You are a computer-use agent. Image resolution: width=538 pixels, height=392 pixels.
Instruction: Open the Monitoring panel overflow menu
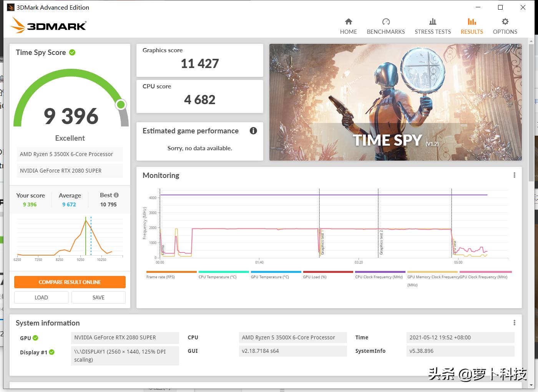click(514, 175)
